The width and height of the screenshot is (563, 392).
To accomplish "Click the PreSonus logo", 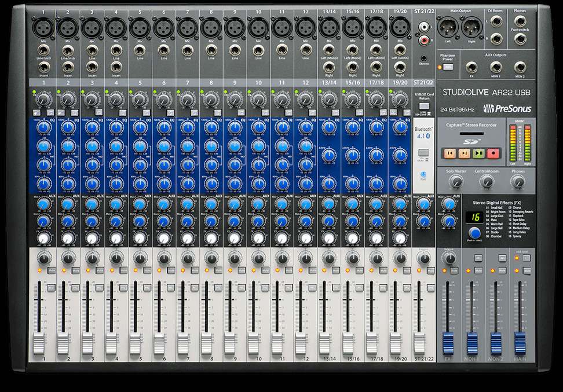I will click(507, 108).
